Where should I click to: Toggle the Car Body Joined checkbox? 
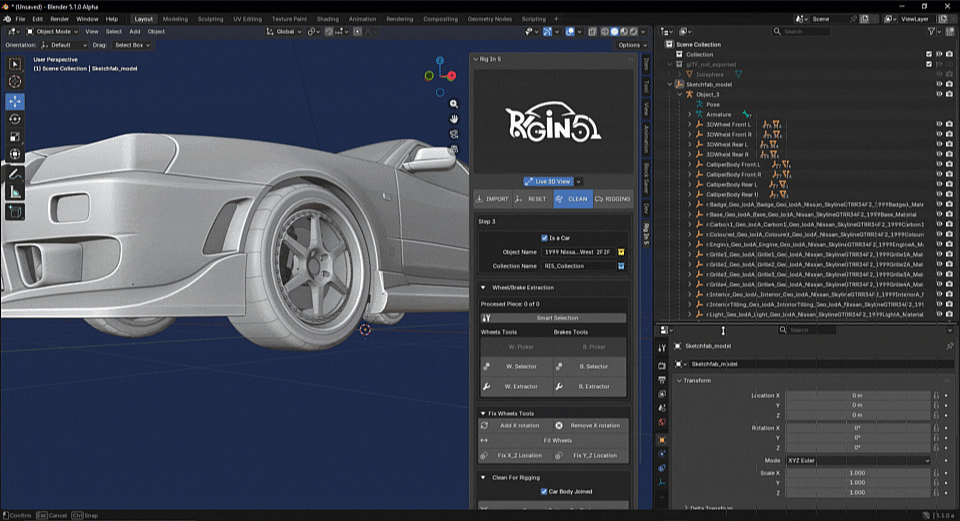[544, 491]
